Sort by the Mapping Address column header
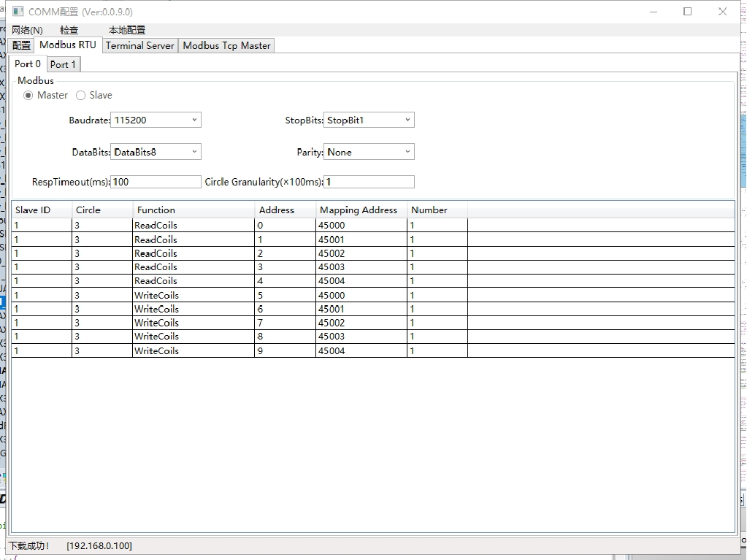The height and width of the screenshot is (560, 747). click(359, 210)
